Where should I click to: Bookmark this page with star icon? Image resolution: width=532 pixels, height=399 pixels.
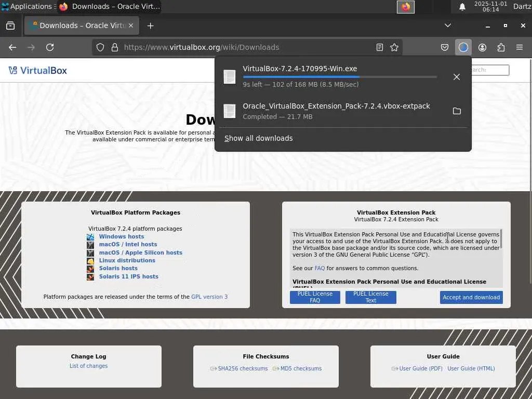[x=394, y=47]
